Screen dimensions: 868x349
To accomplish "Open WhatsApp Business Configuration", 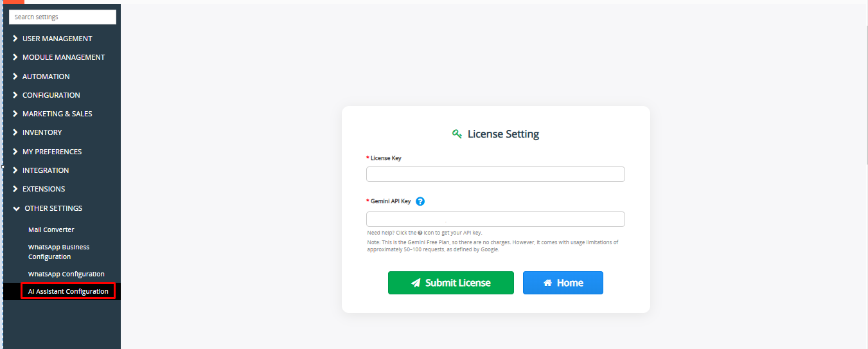I will tap(58, 252).
